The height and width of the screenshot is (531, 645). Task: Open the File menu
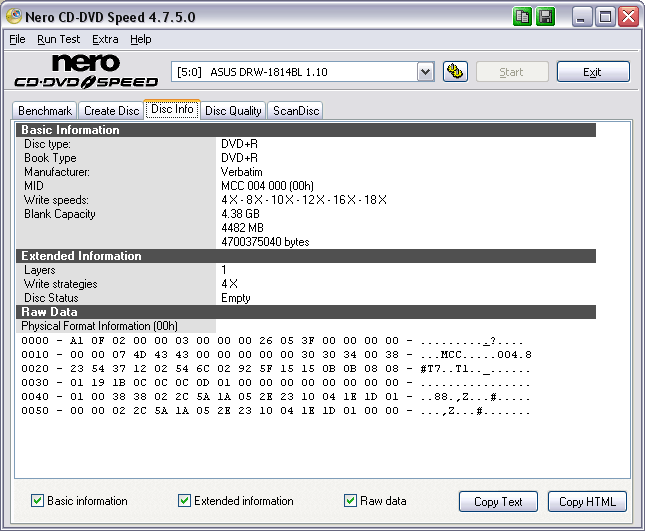[17, 39]
